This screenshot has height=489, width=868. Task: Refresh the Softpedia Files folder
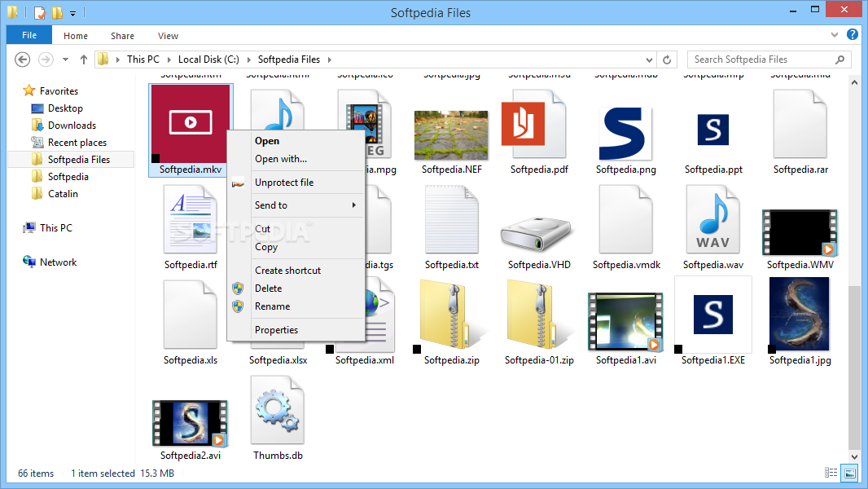[x=667, y=59]
